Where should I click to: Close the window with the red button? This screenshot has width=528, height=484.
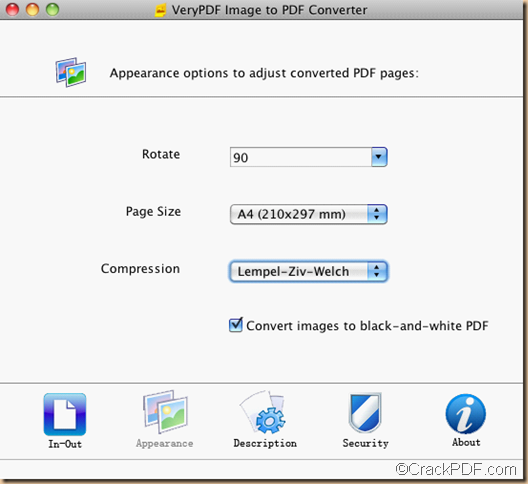12,9
